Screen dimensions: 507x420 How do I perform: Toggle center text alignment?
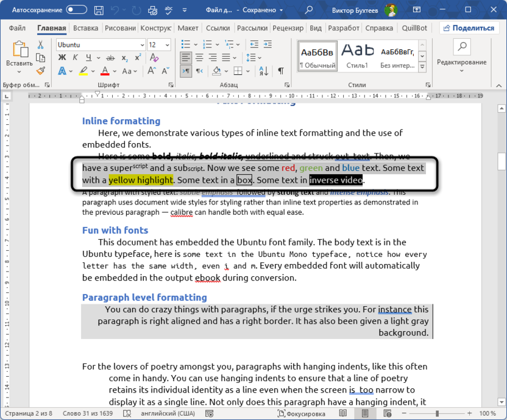point(199,57)
